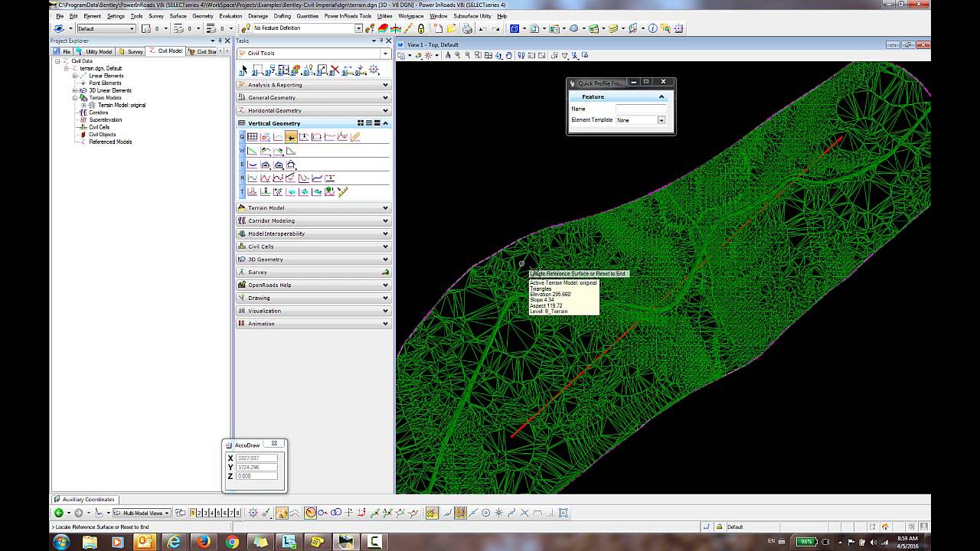
Task: Click the grid icon in Vertical Geometry row Q
Action: (252, 137)
